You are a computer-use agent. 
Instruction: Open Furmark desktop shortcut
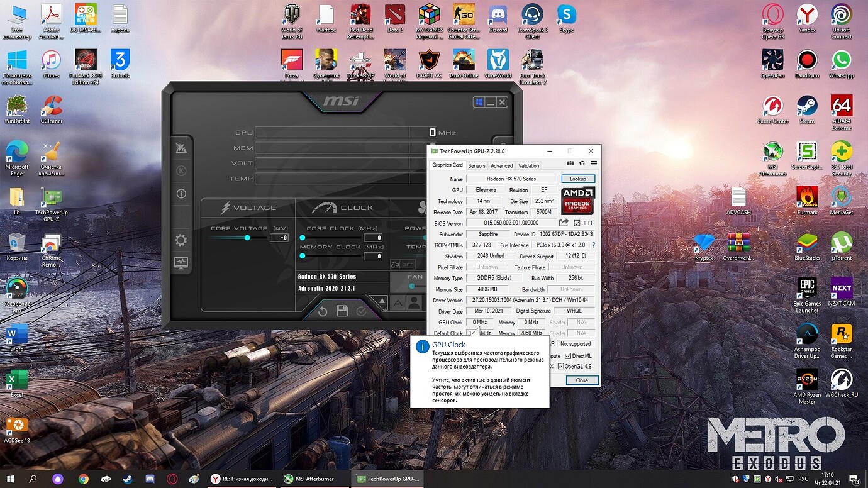click(x=807, y=200)
